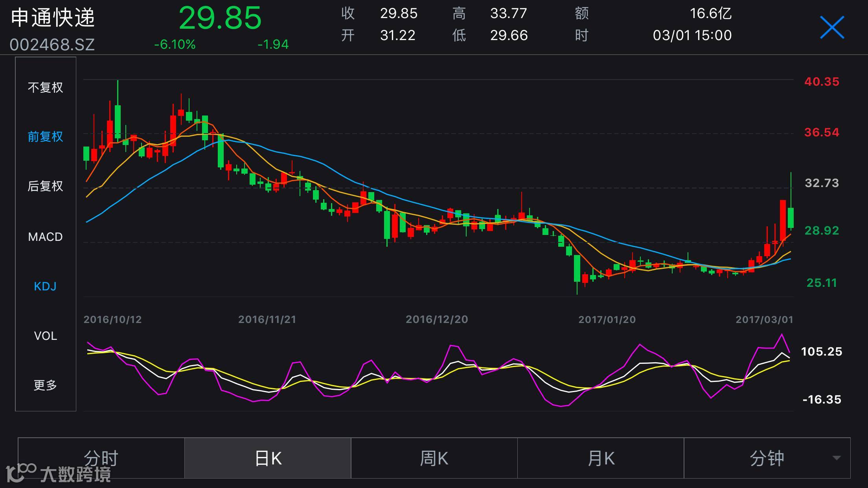This screenshot has height=488, width=868.
Task: Switch indicator to KDJ
Action: [x=45, y=286]
